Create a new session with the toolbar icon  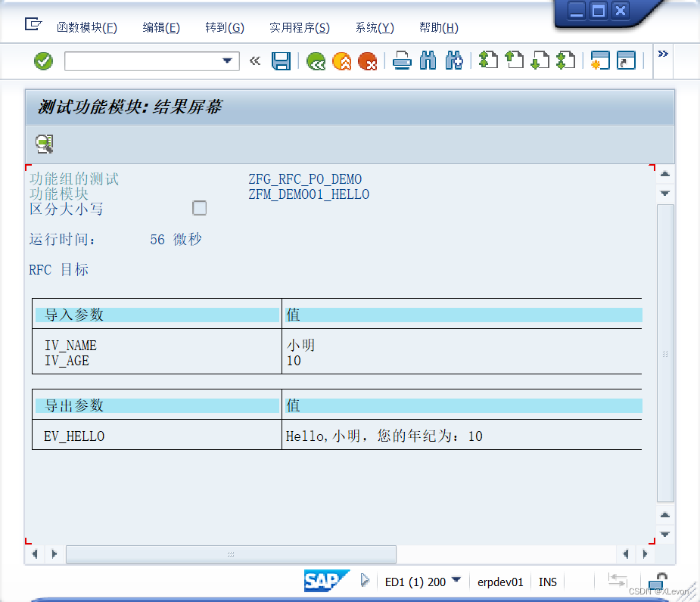coord(600,61)
